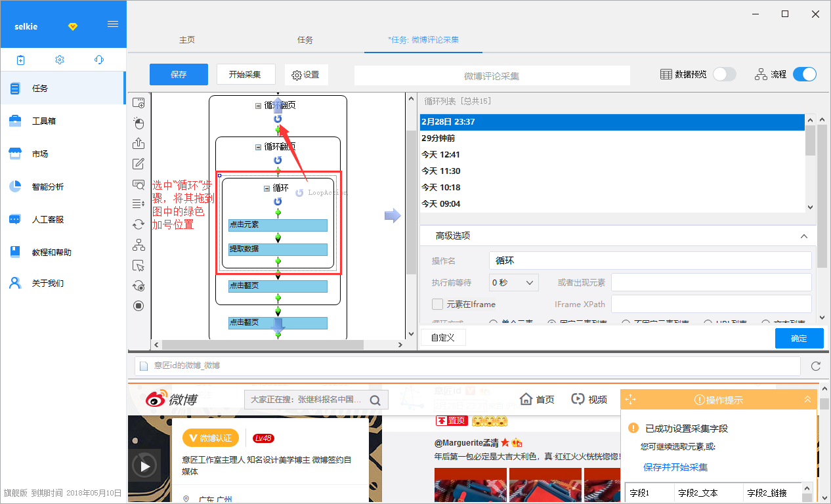Click the blue 确定 button
Viewport: 831px width, 504px height.
(x=799, y=338)
